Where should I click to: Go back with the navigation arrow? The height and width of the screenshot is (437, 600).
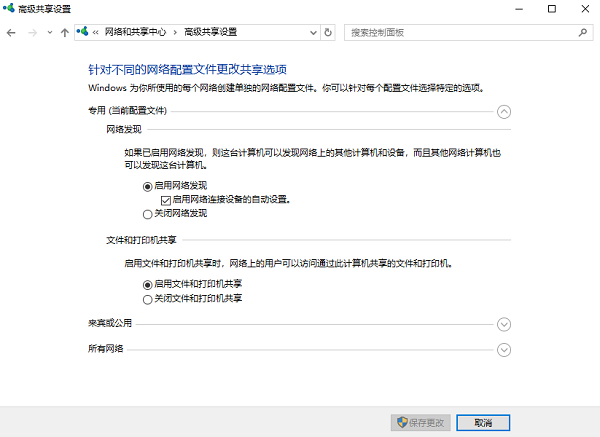[11, 33]
